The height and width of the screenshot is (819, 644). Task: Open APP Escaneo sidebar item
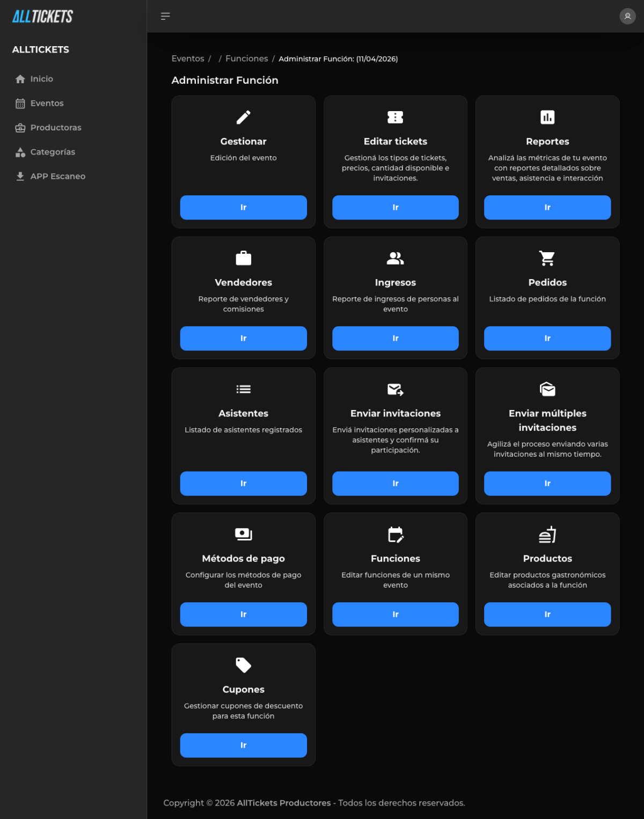(x=57, y=176)
